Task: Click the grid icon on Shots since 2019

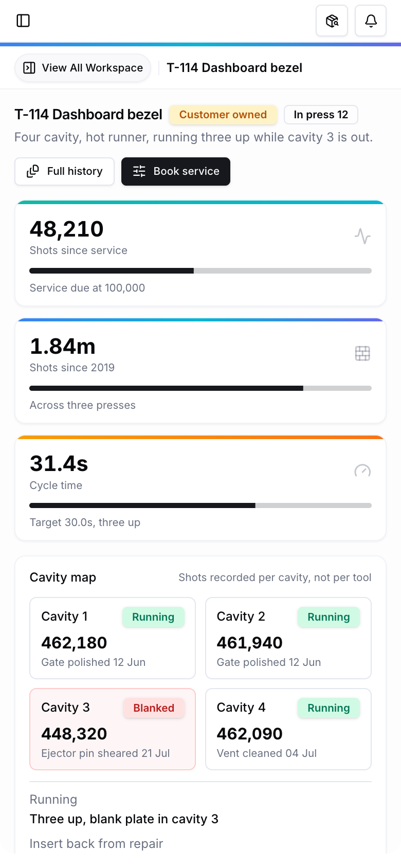Action: pos(362,353)
